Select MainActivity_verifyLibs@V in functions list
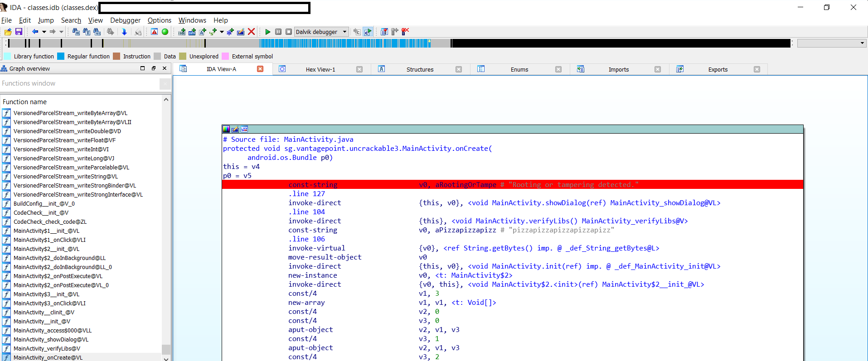Viewport: 868px width, 361px height. point(47,348)
